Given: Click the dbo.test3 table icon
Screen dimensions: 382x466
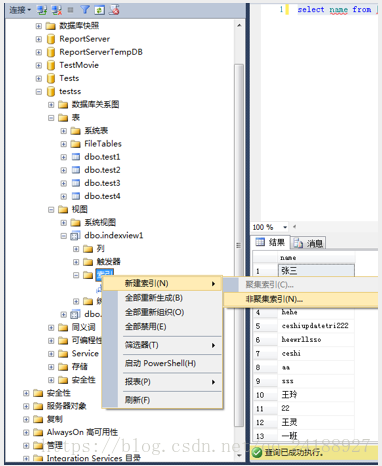Looking at the screenshot, I should pos(76,183).
